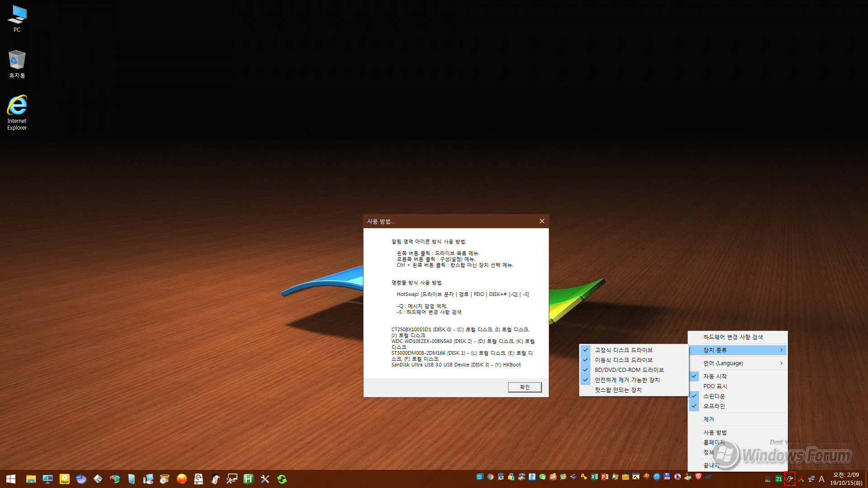Select 정보 in the context menu
Screen dimensions: 868x488
[x=738, y=452]
